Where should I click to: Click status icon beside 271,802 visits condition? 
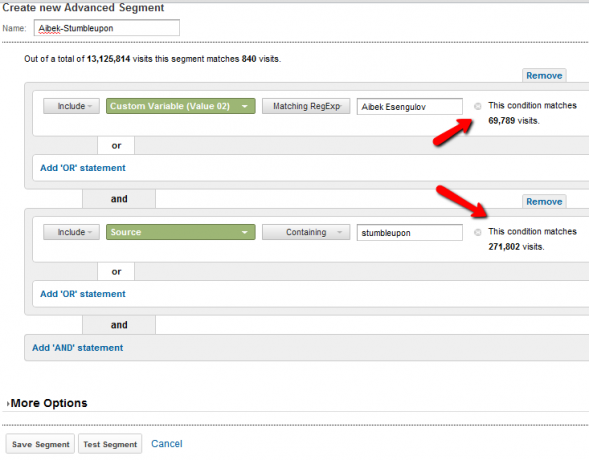click(x=477, y=232)
